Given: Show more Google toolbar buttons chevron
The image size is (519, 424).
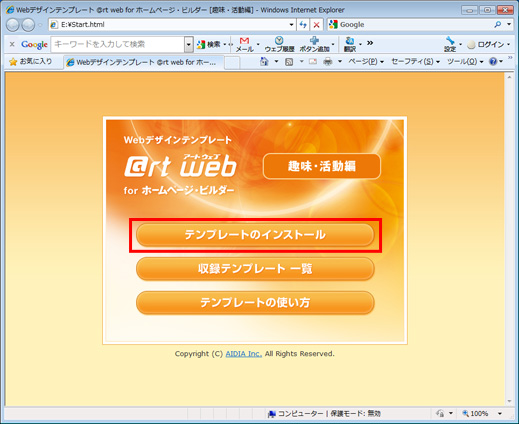Looking at the screenshot, I should [x=370, y=43].
